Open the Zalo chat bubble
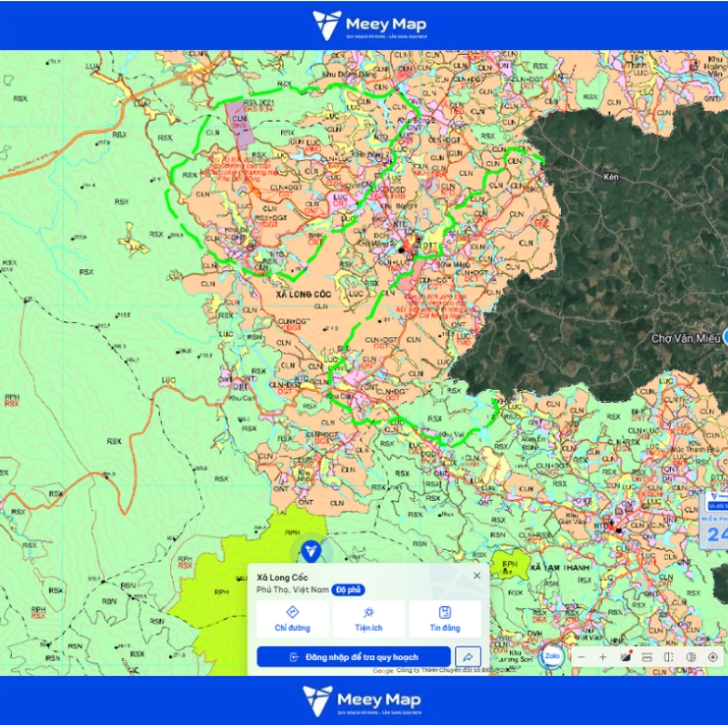 point(551,656)
